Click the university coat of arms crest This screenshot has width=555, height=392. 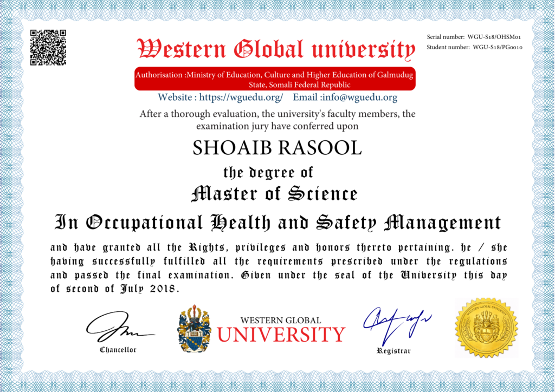(x=195, y=329)
